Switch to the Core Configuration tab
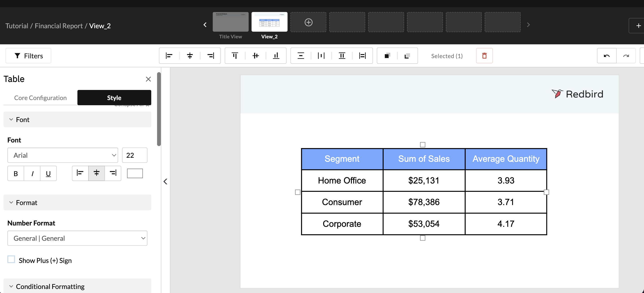Screen dimensions: 644x293 coord(40,98)
